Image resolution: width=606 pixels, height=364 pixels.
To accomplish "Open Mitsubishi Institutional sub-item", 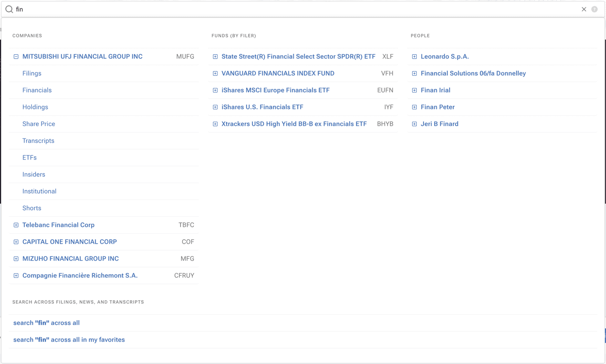I will point(40,191).
